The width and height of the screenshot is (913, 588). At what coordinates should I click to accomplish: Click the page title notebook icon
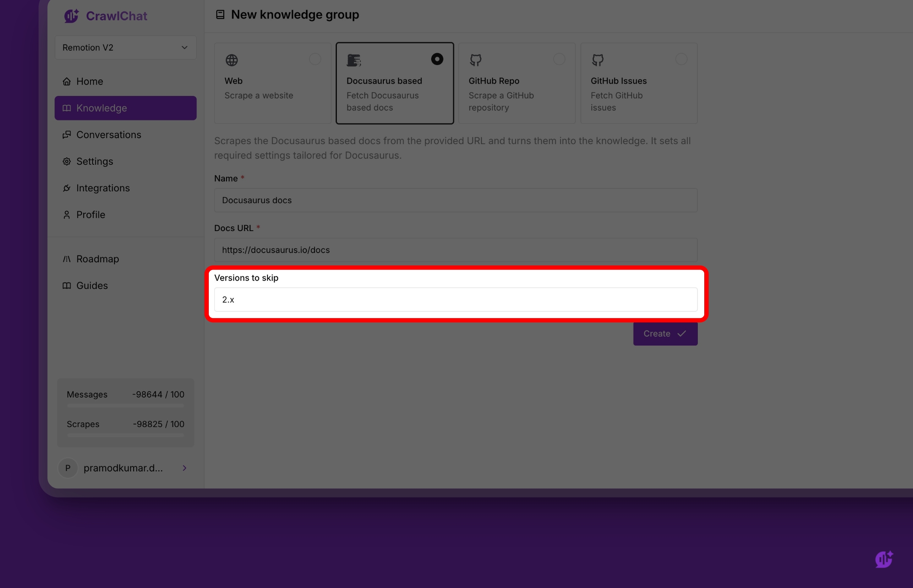pos(220,15)
